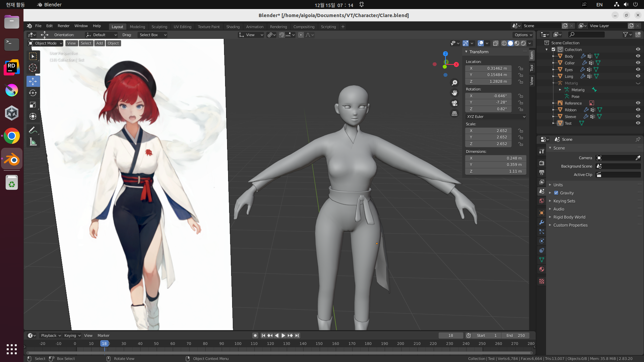Image resolution: width=644 pixels, height=362 pixels.
Task: Select the Annotate tool
Action: click(33, 130)
